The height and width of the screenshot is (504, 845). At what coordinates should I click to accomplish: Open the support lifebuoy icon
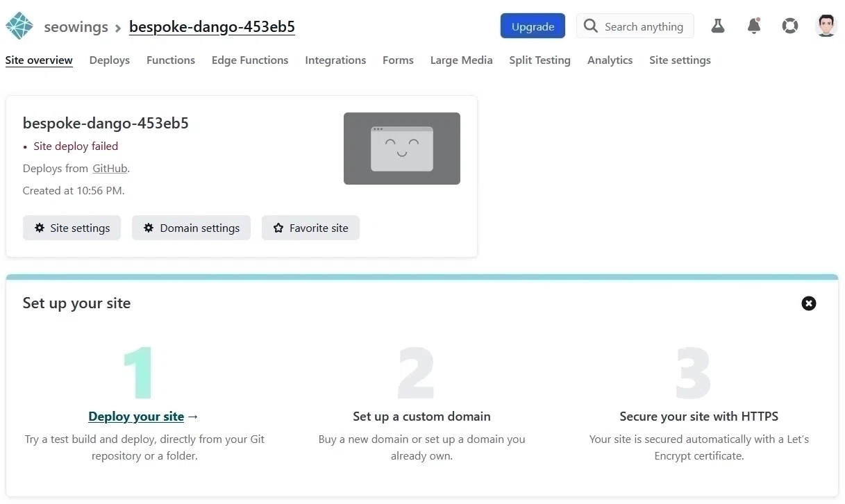tap(790, 26)
